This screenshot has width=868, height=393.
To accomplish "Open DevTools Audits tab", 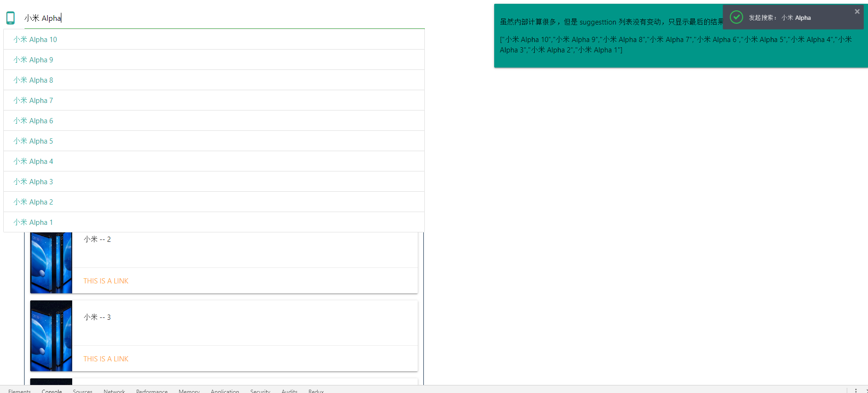I will [x=289, y=390].
